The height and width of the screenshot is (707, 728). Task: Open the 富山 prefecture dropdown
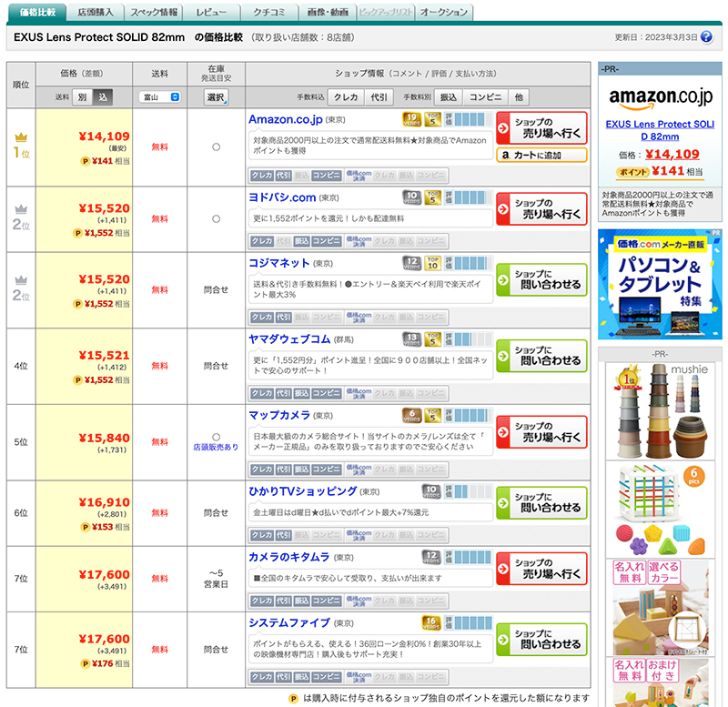[160, 97]
